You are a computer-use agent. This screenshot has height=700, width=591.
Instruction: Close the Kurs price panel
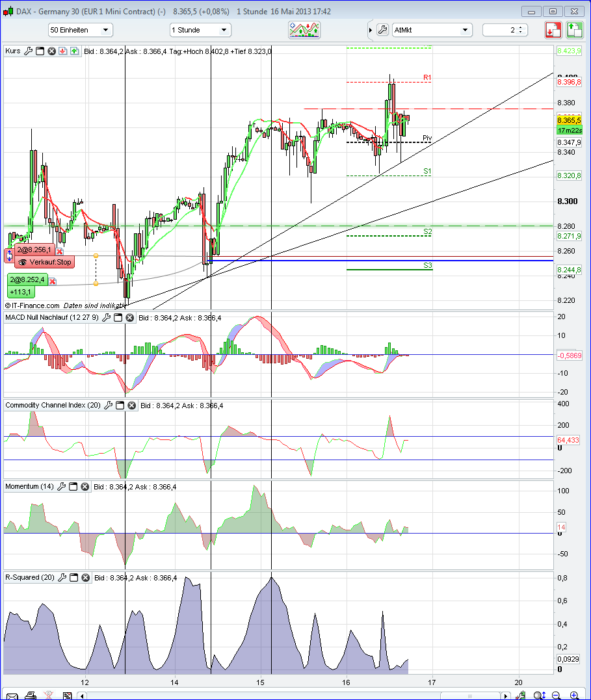[x=51, y=51]
